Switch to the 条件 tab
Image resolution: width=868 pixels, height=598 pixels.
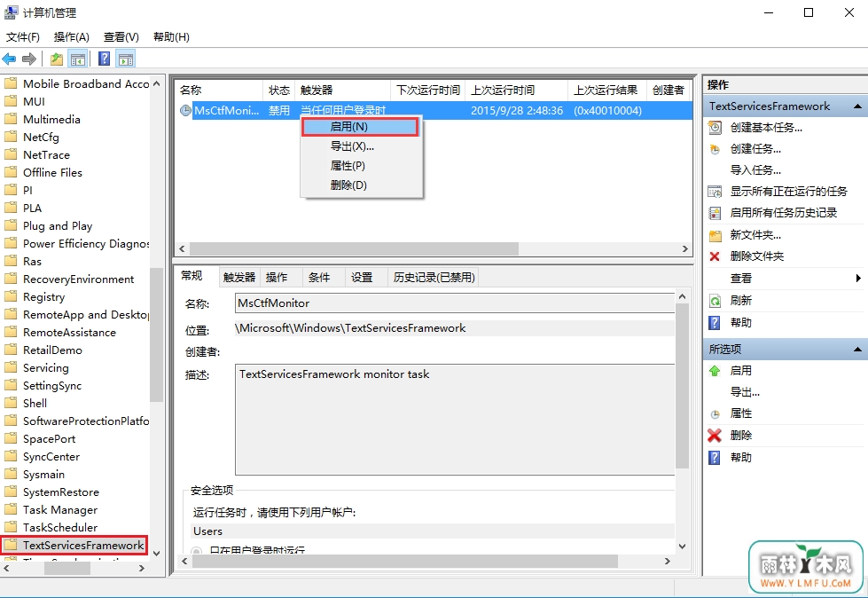point(324,278)
